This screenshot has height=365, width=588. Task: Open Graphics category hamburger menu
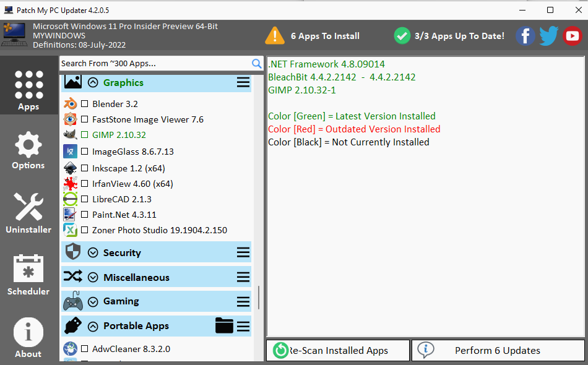243,83
